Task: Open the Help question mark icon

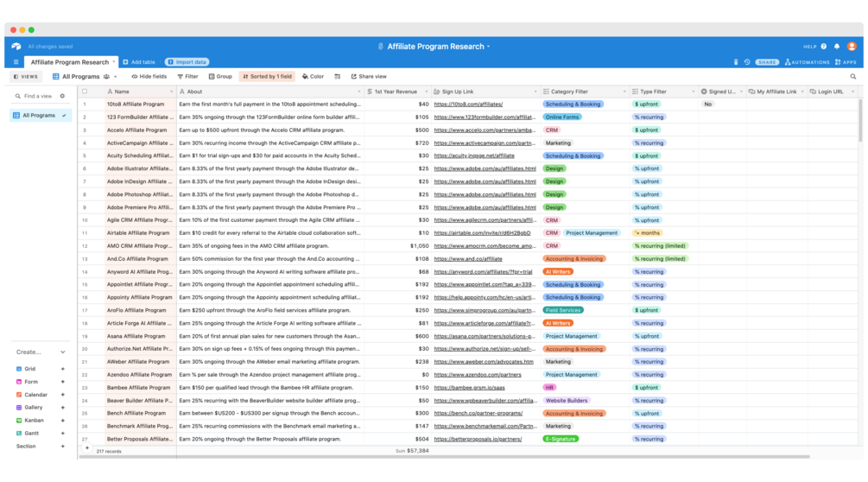Action: pos(824,47)
